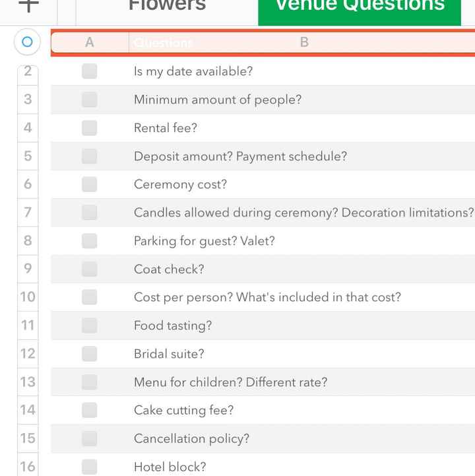Select 'Menu for children? Different rate?' cell
The height and width of the screenshot is (476, 475).
pos(230,382)
